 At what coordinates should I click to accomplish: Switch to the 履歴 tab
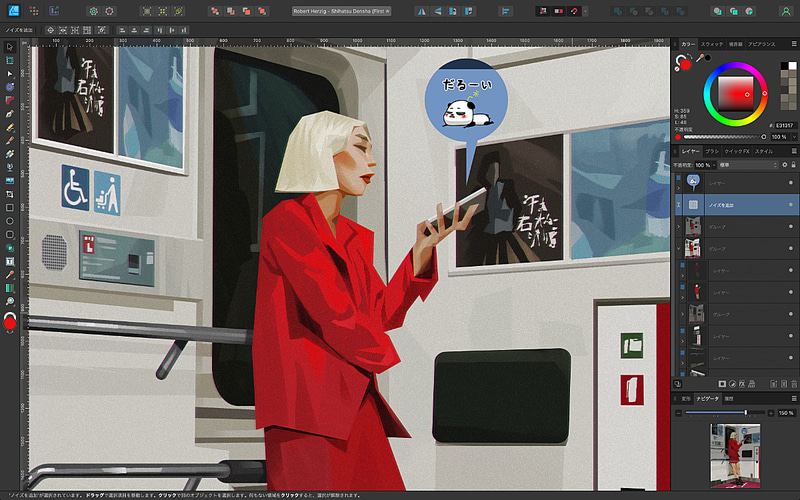click(x=729, y=398)
